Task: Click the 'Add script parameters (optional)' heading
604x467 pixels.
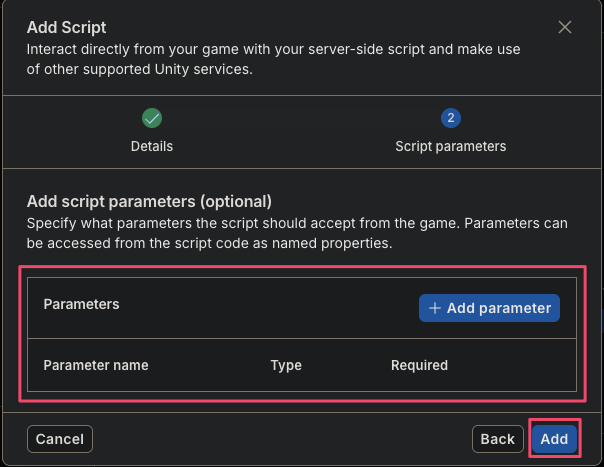Action: coord(149,202)
